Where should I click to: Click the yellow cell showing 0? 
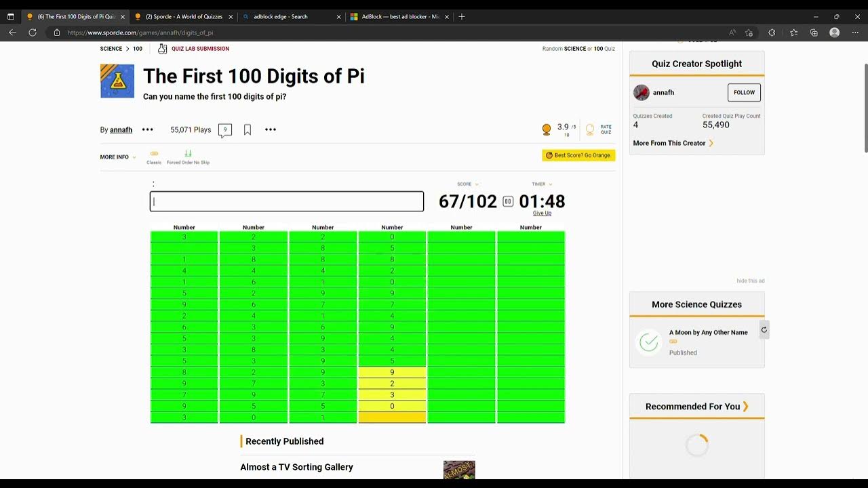392,406
